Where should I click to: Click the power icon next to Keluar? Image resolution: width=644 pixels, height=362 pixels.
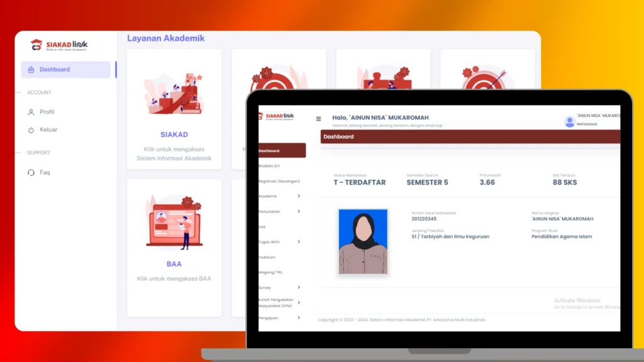pos(31,129)
